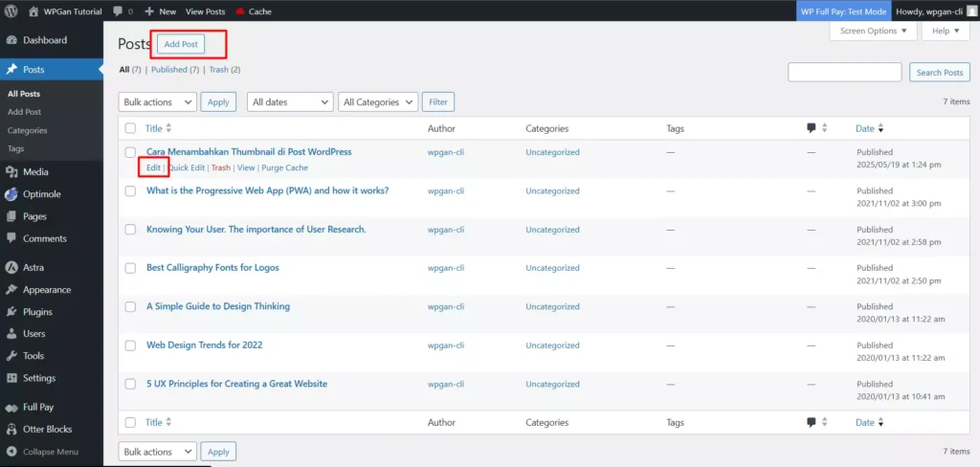Expand the Help panel

946,31
